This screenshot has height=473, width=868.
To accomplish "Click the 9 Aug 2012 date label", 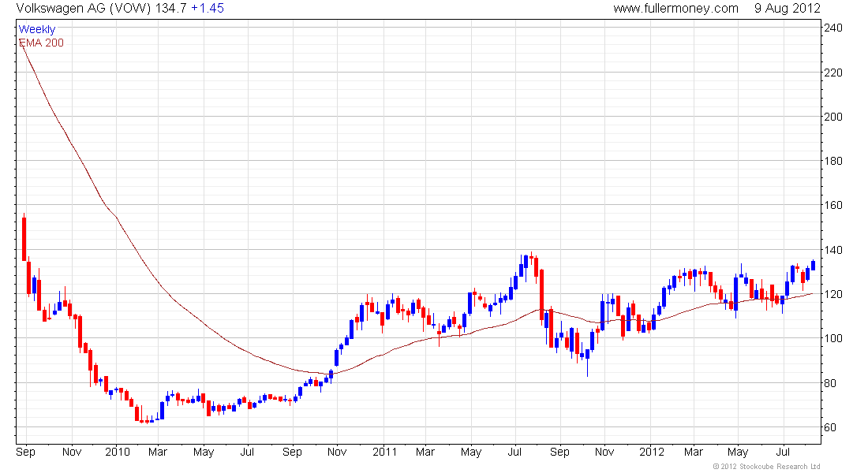I will [788, 9].
